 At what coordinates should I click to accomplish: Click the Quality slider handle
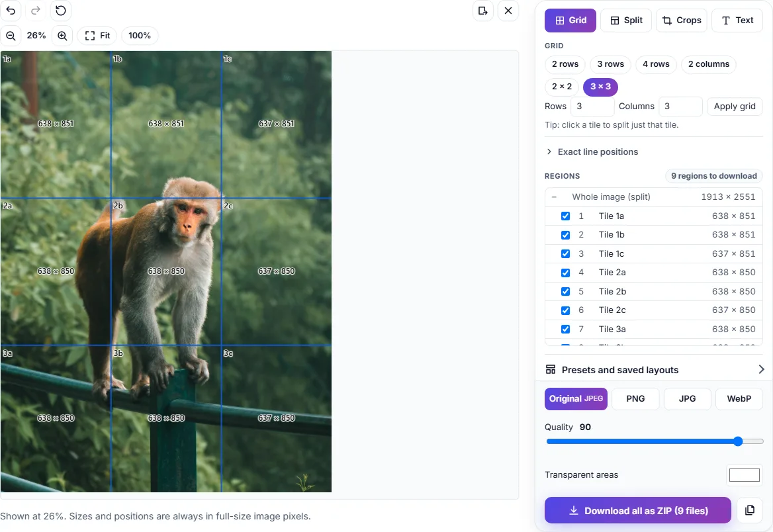click(x=737, y=441)
